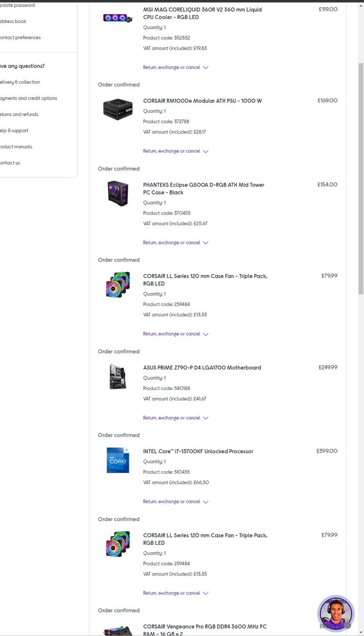Open Delivery & collection help link

(20, 82)
